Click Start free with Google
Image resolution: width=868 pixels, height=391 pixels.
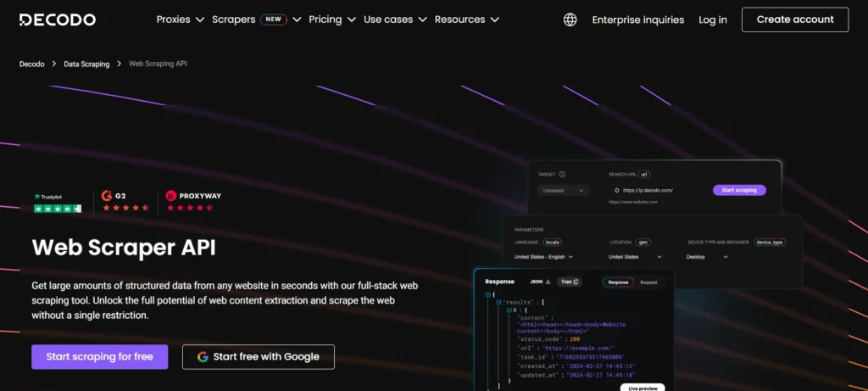tap(259, 357)
